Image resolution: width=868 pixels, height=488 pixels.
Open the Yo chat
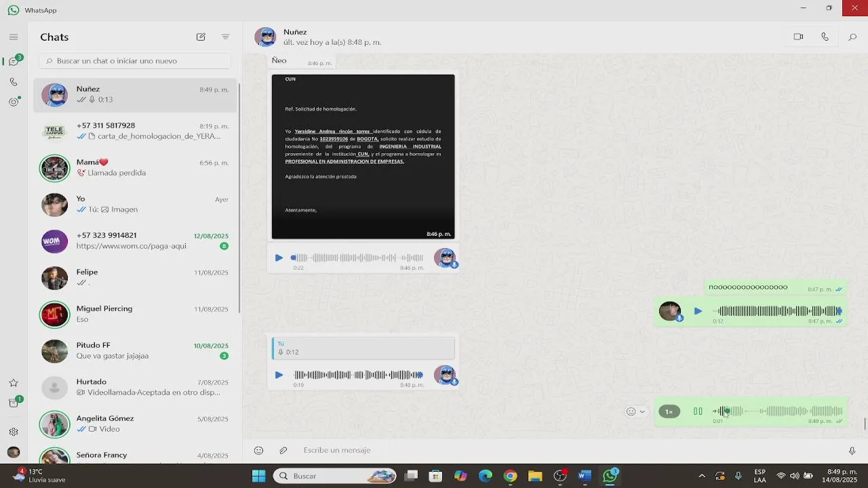click(135, 204)
